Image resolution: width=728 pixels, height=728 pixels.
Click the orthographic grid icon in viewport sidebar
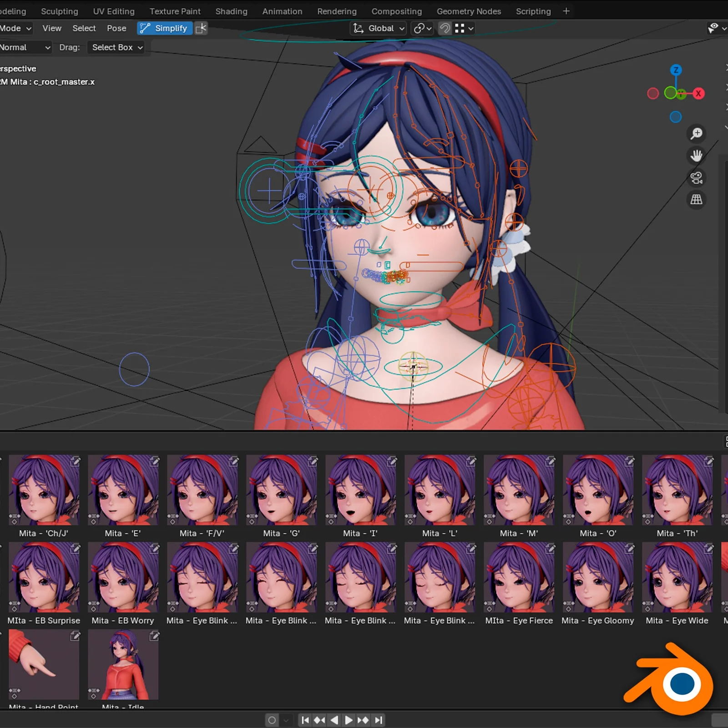(696, 199)
